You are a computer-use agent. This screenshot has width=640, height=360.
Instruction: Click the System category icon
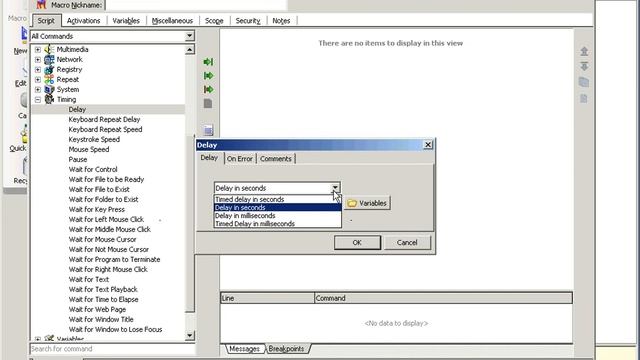[x=49, y=89]
